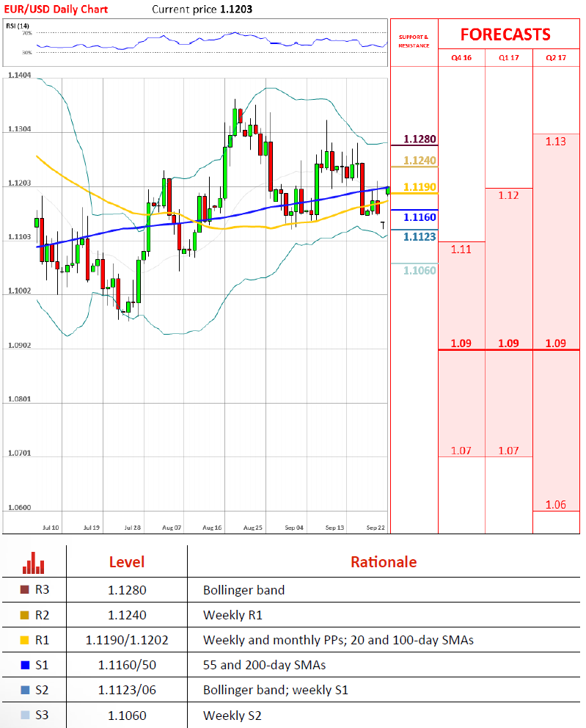Click the 1.1304 price axis label

point(20,129)
